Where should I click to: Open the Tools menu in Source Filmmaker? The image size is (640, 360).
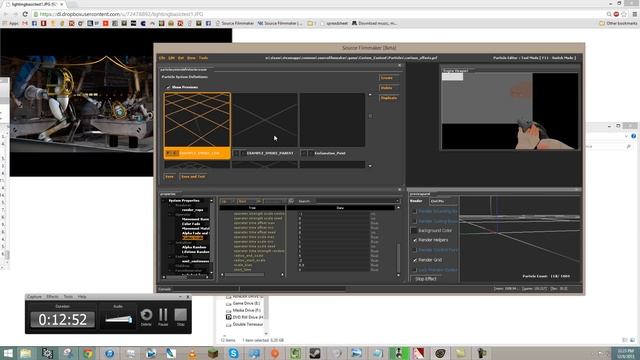203,58
